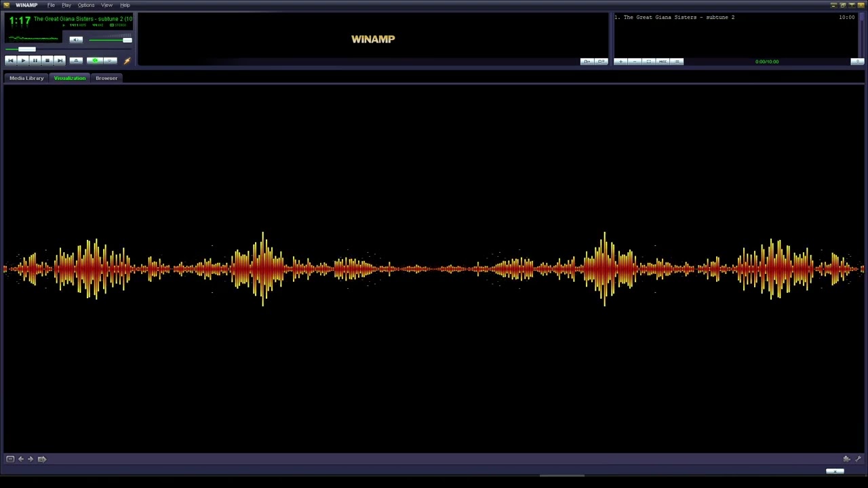Click the lightning bolt Winamp icon
868x488 pixels.
point(127,61)
